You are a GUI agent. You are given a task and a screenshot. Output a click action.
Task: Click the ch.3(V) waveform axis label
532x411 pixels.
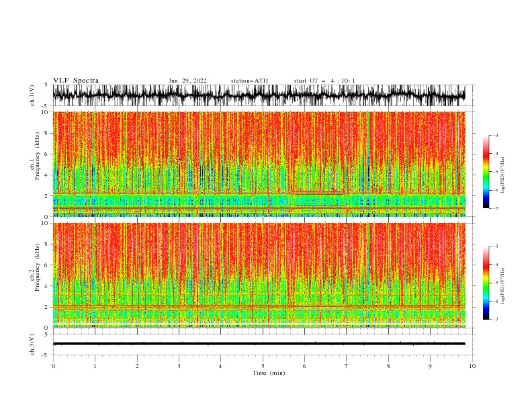[32, 345]
